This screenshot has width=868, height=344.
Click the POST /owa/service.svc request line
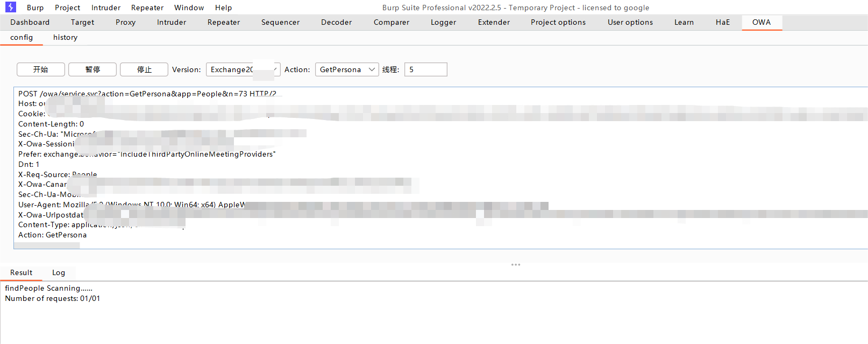click(147, 94)
